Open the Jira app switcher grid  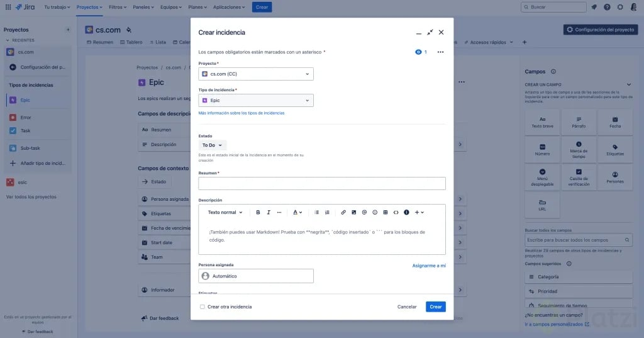click(x=8, y=7)
